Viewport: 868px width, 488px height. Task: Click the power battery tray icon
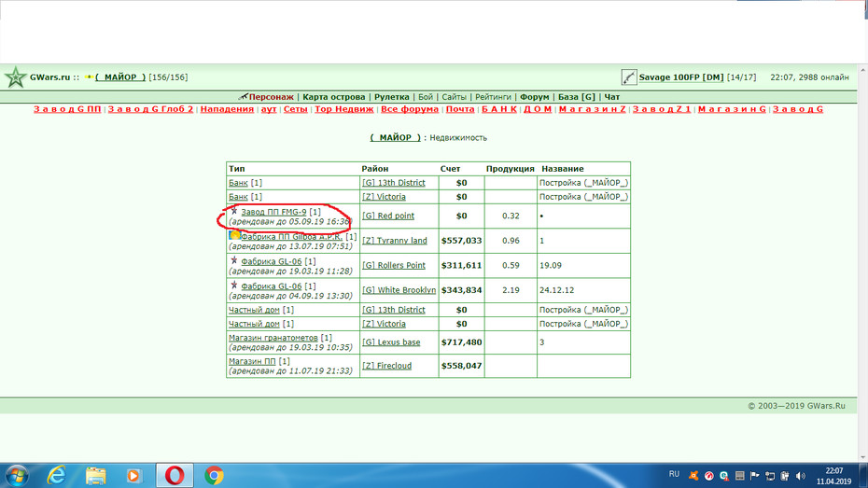785,476
